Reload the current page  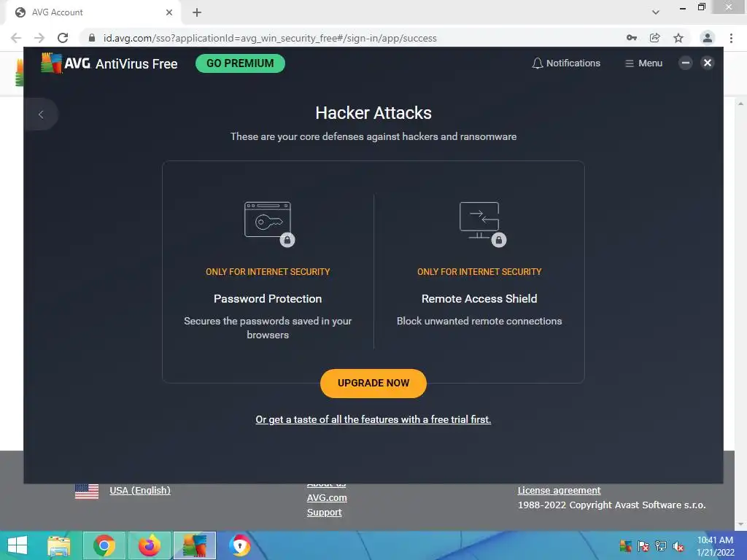63,38
